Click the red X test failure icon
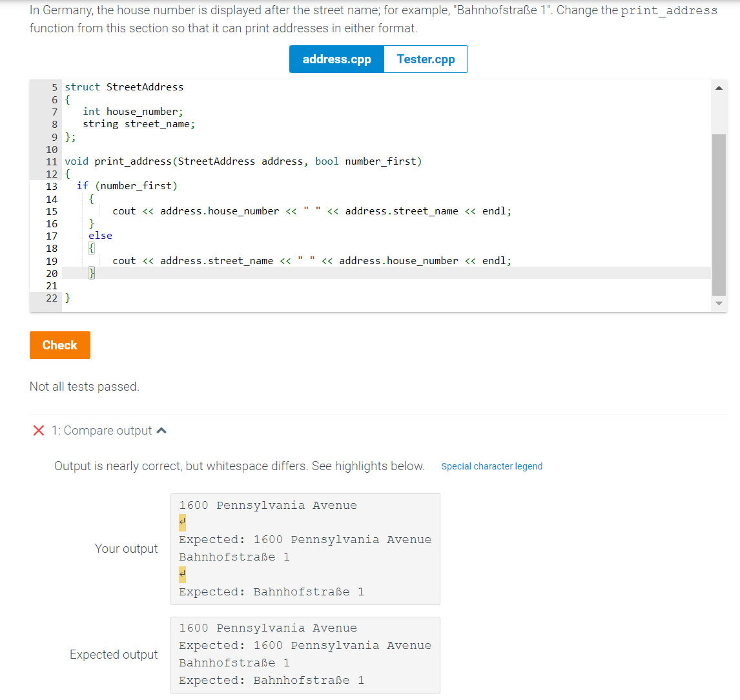The image size is (740, 700). coord(37,430)
